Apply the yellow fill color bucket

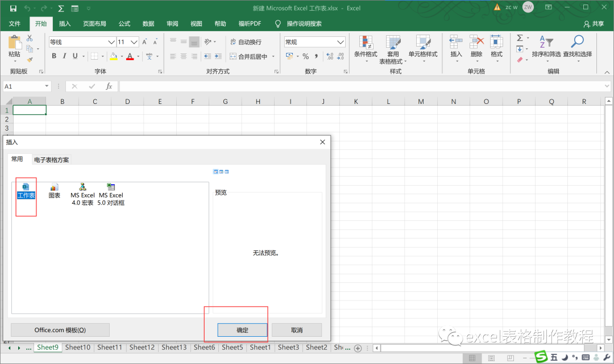114,56
